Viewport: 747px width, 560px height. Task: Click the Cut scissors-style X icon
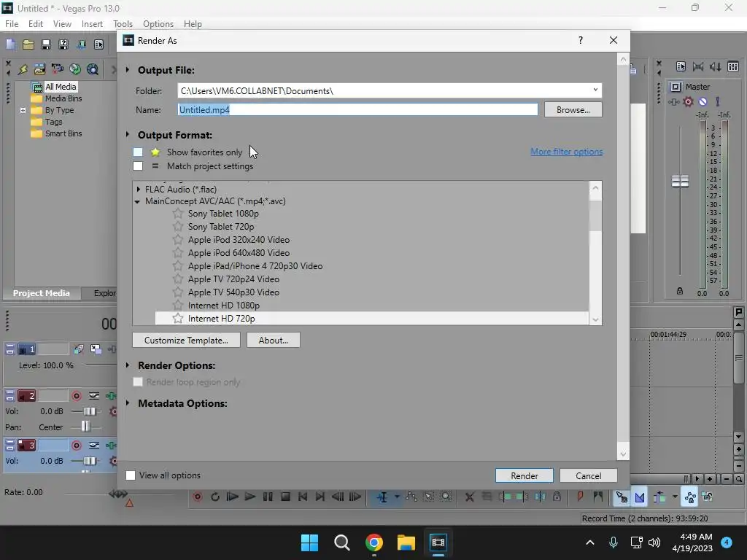click(x=469, y=497)
